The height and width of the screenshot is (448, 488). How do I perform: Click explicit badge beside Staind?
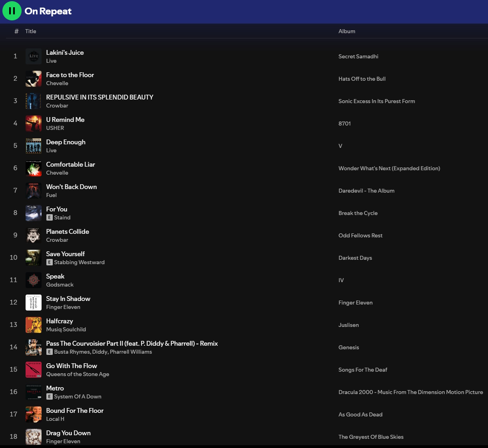(50, 217)
